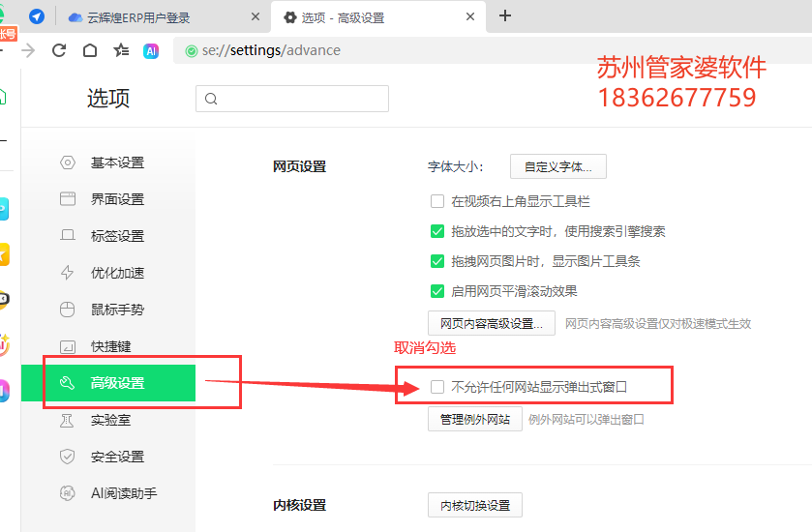The height and width of the screenshot is (532, 812).
Task: Click the 安全设置 shield icon
Action: pos(68,457)
